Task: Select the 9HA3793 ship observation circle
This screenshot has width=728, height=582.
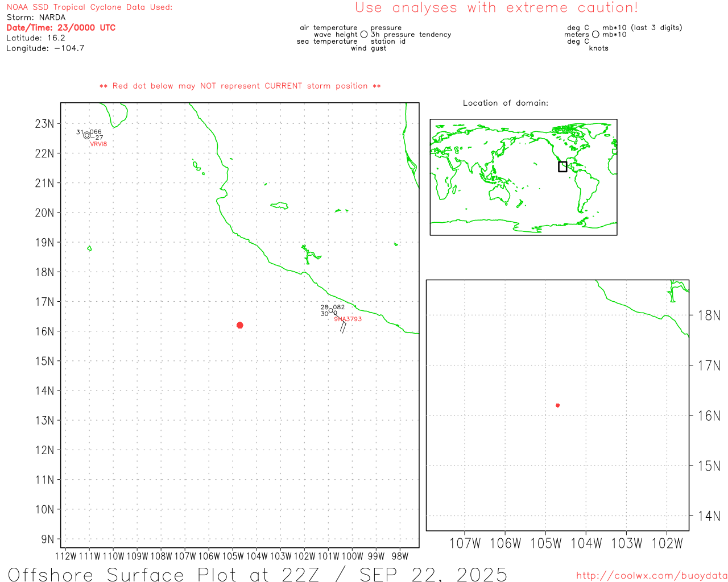Action: (x=331, y=310)
